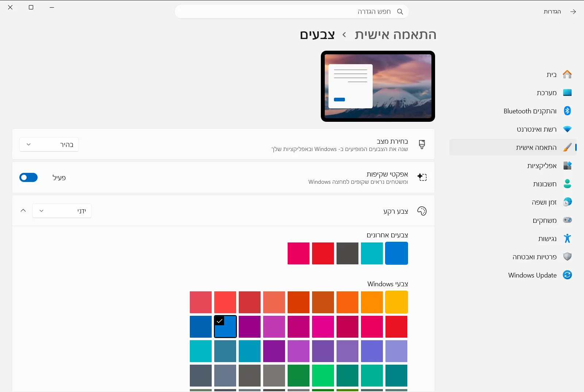
Task: Collapse the accent color section chevron
Action: tap(23, 211)
